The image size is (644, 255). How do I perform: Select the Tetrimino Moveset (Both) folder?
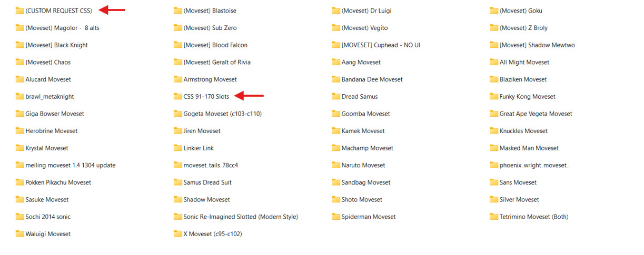click(529, 217)
